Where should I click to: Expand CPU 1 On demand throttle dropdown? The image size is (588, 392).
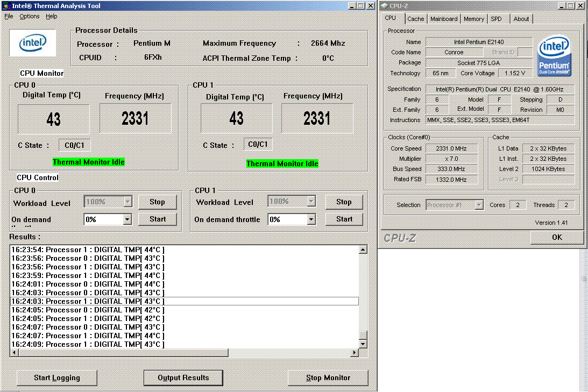311,219
